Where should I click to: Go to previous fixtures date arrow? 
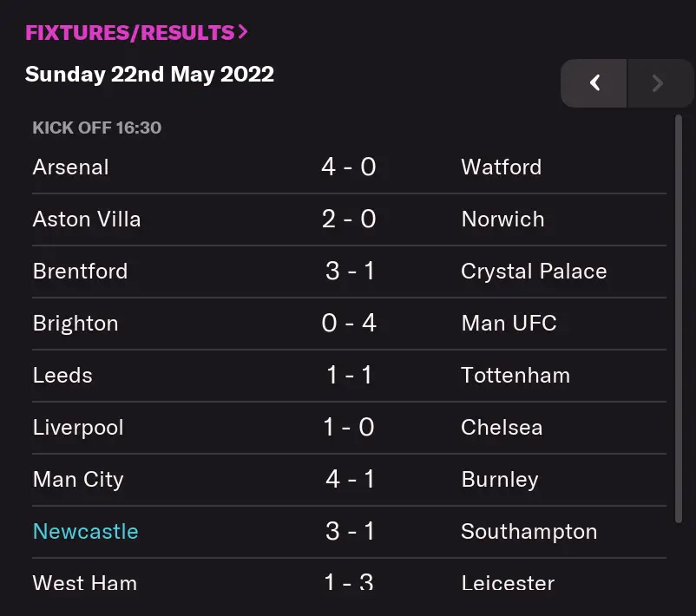594,83
